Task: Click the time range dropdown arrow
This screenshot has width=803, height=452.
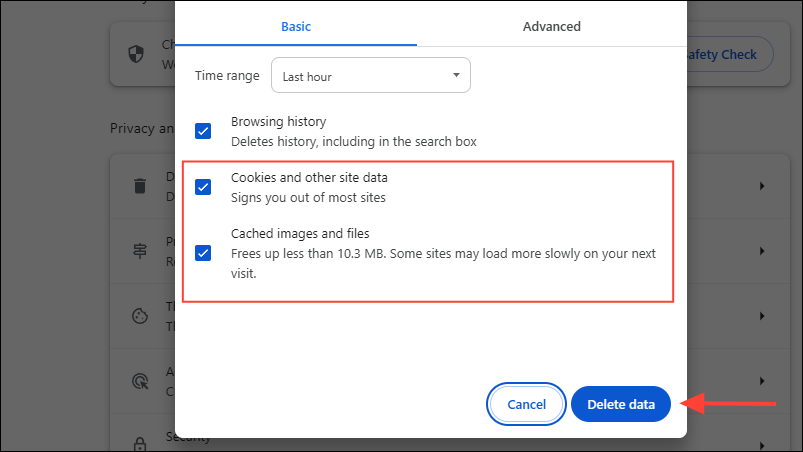Action: [x=456, y=75]
